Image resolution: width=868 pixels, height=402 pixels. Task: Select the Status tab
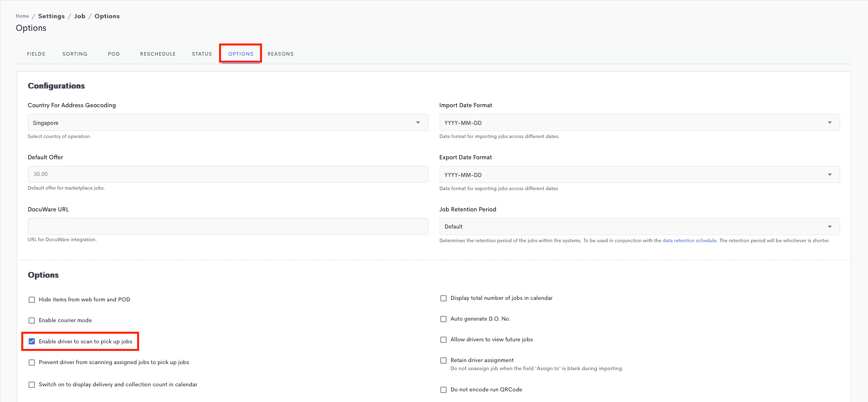(x=202, y=54)
